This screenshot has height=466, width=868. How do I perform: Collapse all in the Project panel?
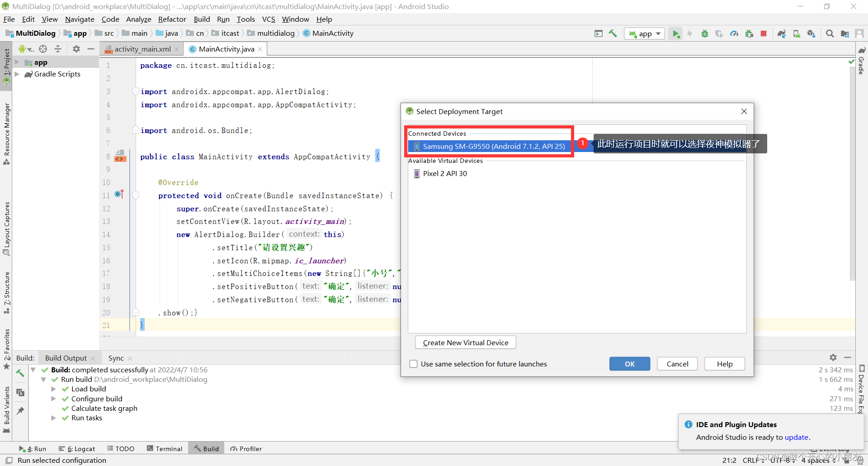(58, 49)
